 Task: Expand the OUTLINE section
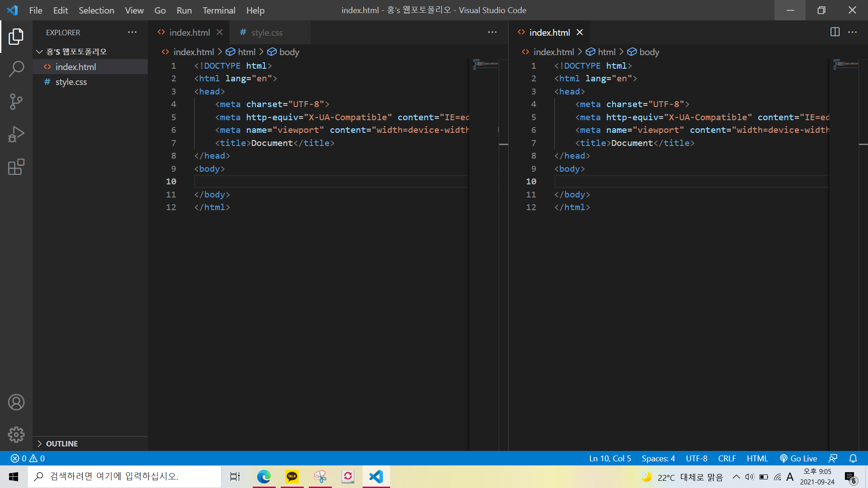pos(90,443)
